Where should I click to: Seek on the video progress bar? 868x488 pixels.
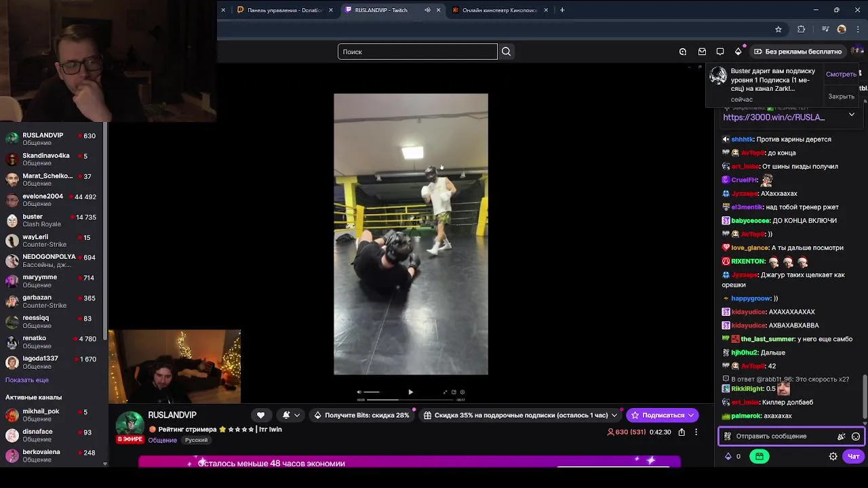411,400
